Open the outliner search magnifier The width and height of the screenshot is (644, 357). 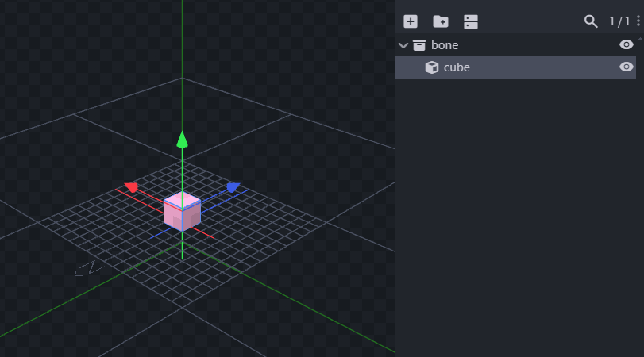click(x=591, y=21)
